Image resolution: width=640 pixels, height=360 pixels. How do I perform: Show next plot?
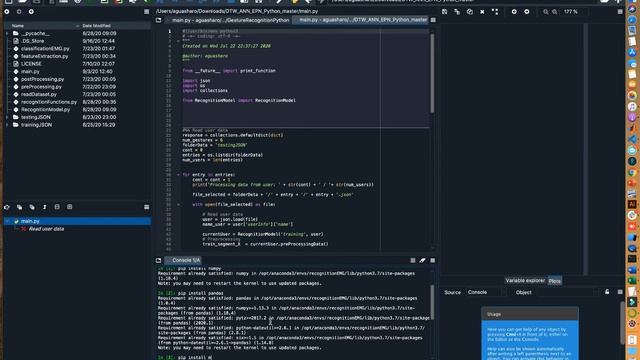point(527,12)
